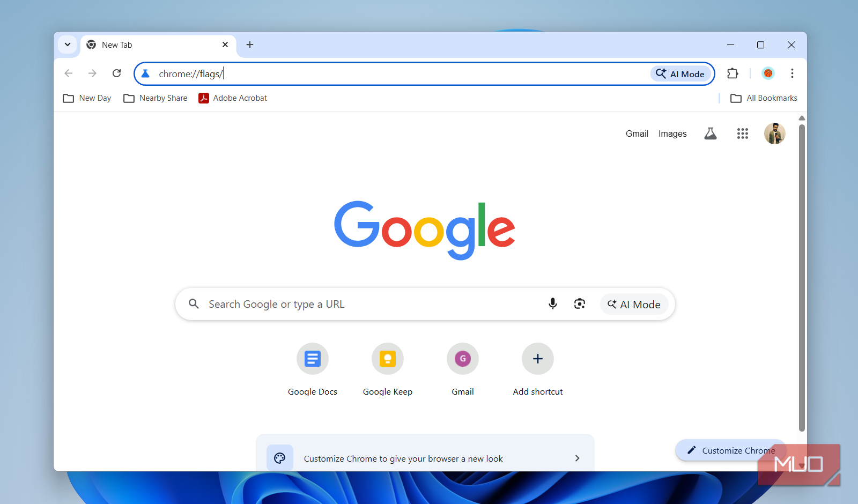
Task: Close the New Tab tab
Action: [225, 45]
